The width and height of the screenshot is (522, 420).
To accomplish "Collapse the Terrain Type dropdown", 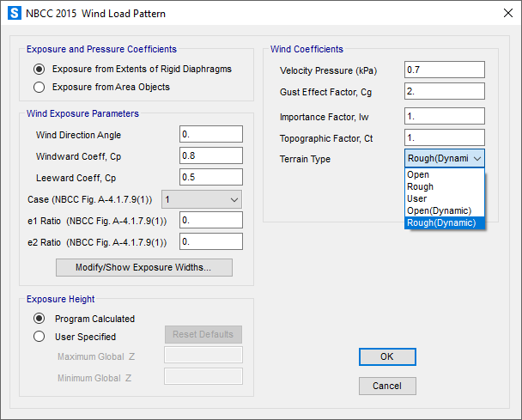I will (445, 159).
